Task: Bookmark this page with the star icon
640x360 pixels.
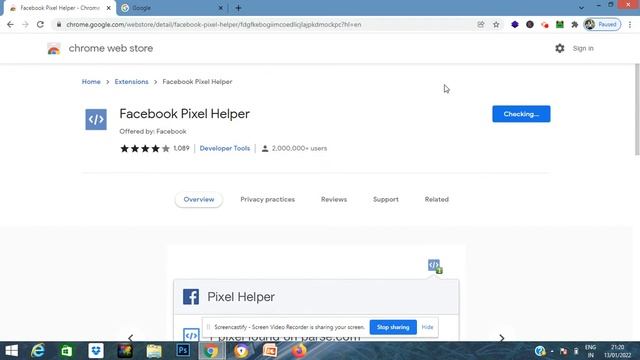Action: pos(496,24)
